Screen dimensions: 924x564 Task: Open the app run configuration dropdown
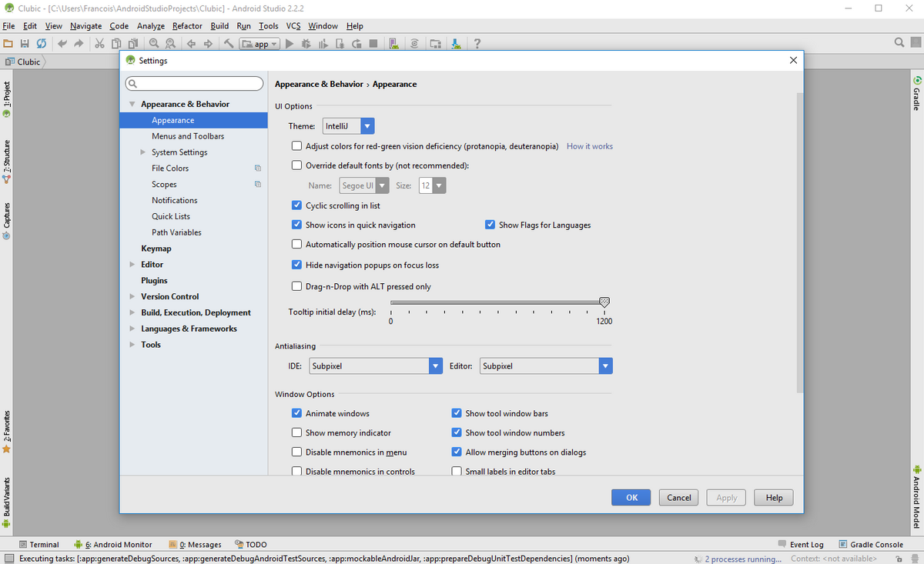point(259,44)
